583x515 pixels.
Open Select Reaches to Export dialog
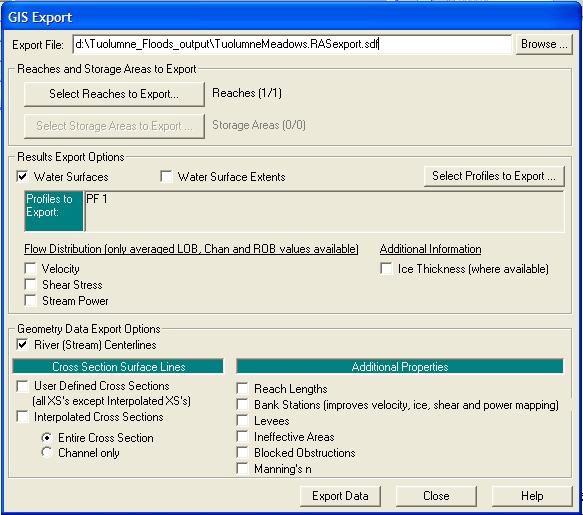point(114,94)
